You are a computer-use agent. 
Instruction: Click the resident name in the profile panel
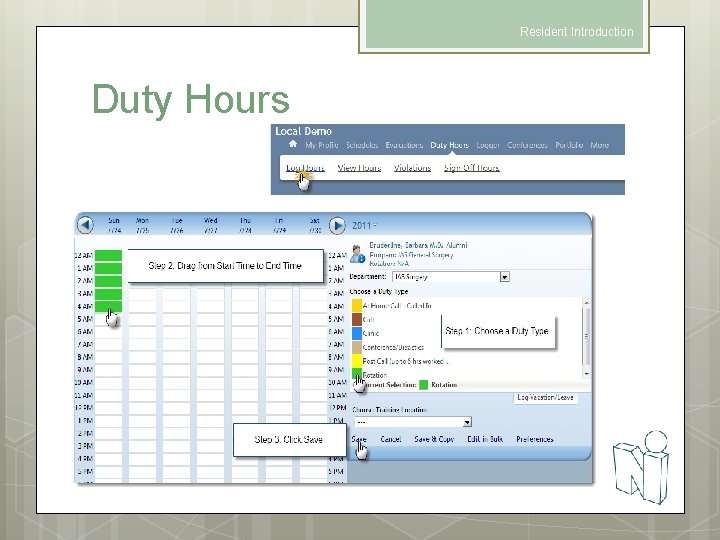[x=418, y=245]
